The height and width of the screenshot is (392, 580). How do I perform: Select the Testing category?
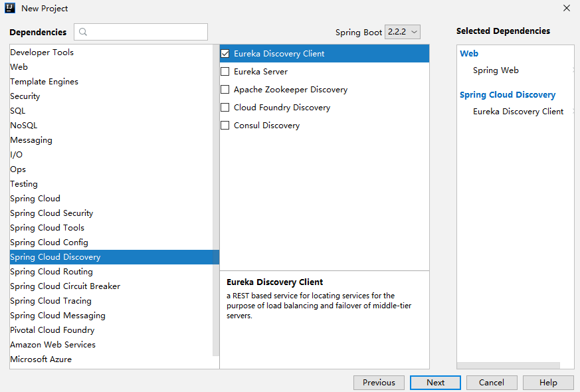(x=112, y=184)
